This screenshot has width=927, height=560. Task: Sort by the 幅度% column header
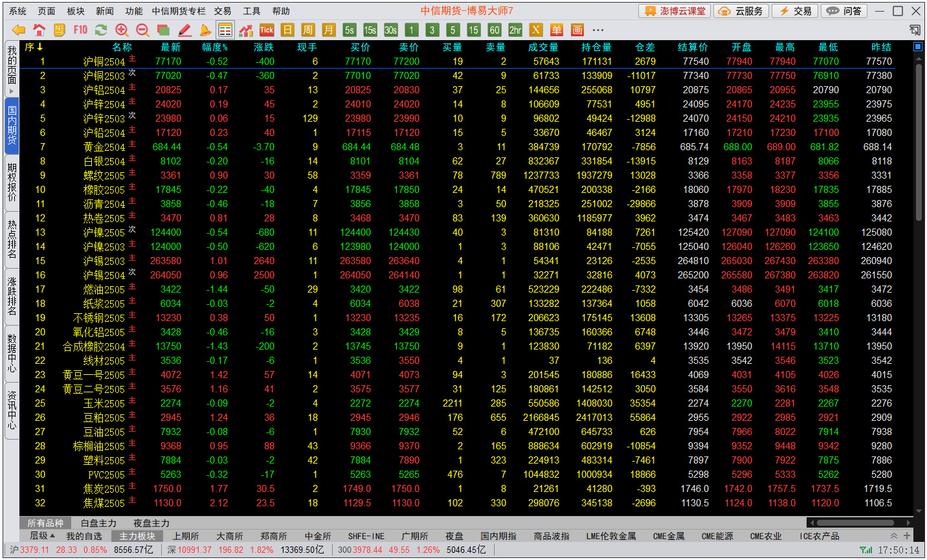click(215, 47)
